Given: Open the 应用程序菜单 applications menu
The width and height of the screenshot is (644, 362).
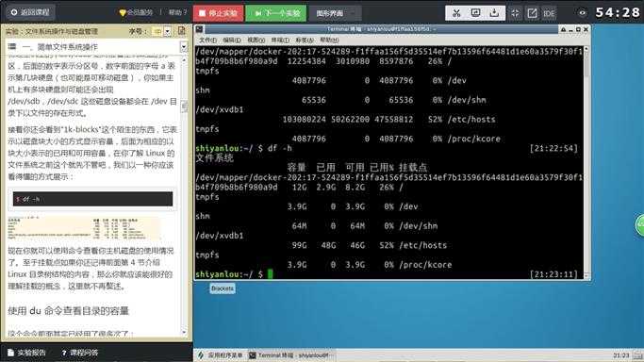Looking at the screenshot, I should click(x=222, y=355).
